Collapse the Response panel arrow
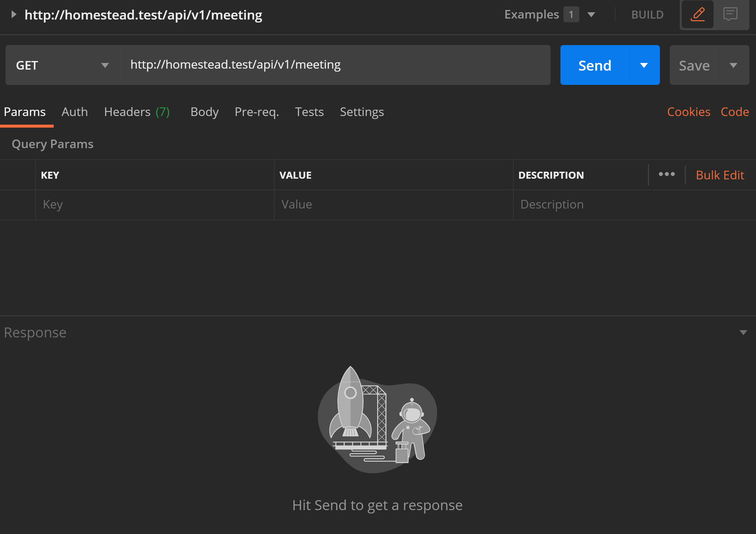 (x=743, y=332)
